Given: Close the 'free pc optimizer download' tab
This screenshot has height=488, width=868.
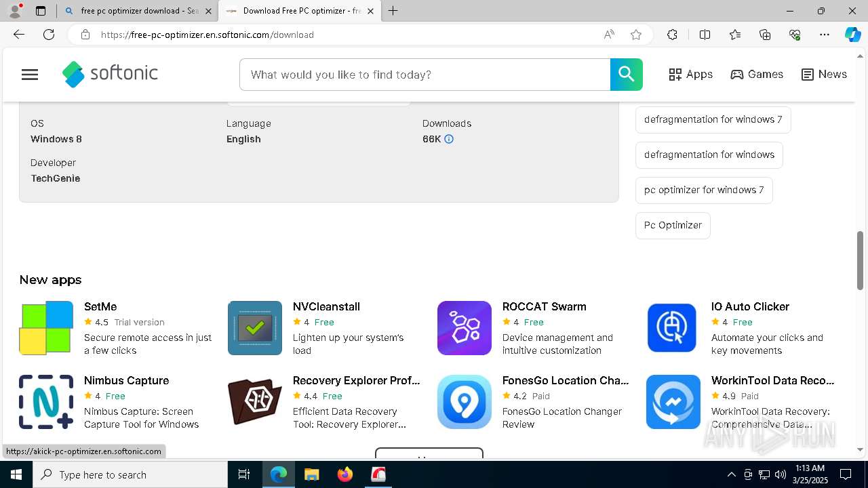Looking at the screenshot, I should tap(208, 11).
